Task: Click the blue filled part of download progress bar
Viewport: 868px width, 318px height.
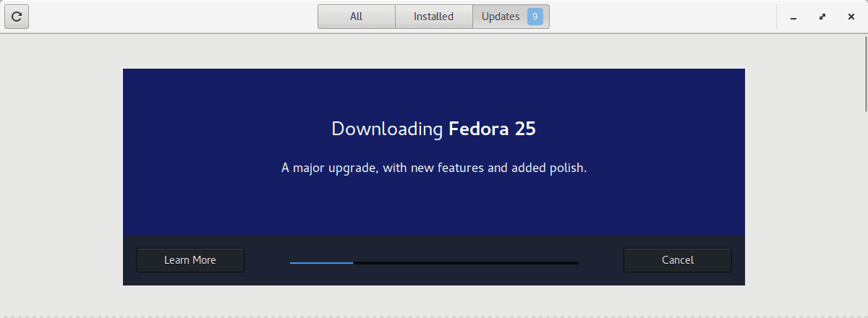Action: [x=321, y=263]
